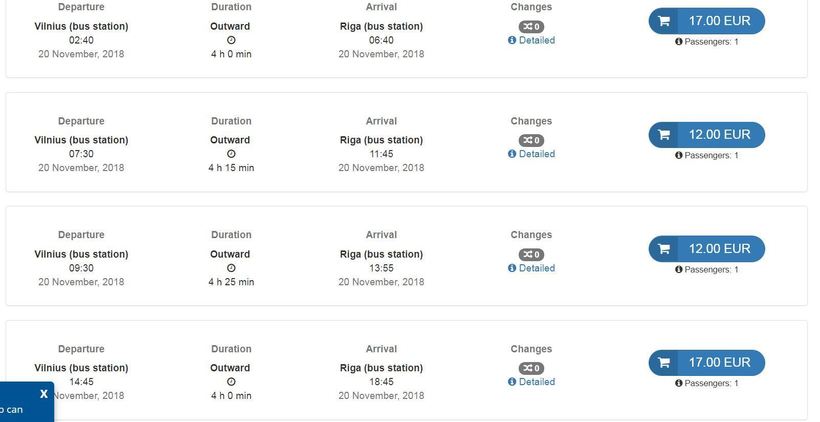Show Detailed info for 09:30 departure

tap(536, 268)
